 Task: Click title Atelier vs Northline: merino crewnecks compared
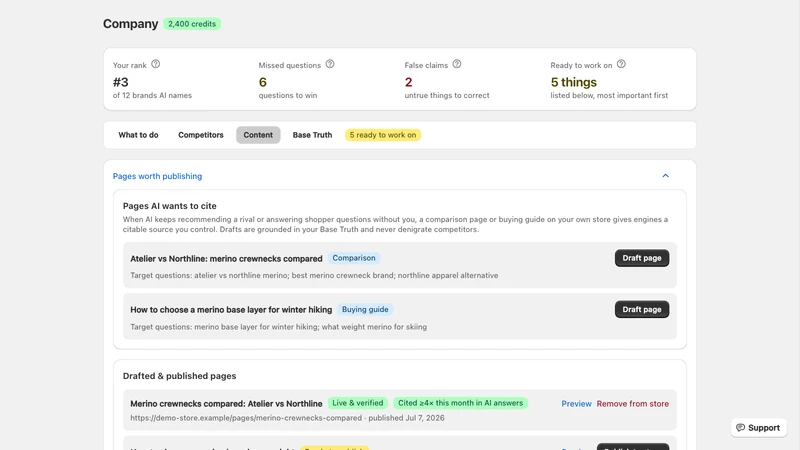point(226,259)
